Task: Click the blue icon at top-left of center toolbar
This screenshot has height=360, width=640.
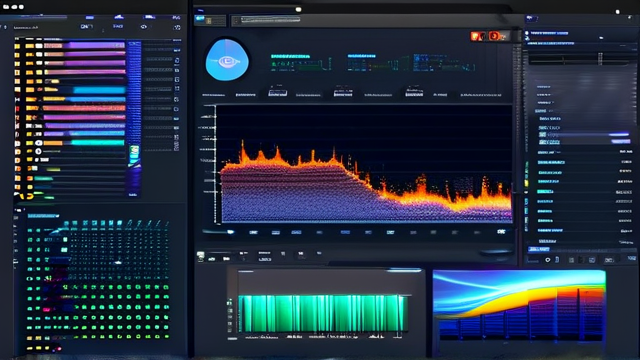Action: 200,19
